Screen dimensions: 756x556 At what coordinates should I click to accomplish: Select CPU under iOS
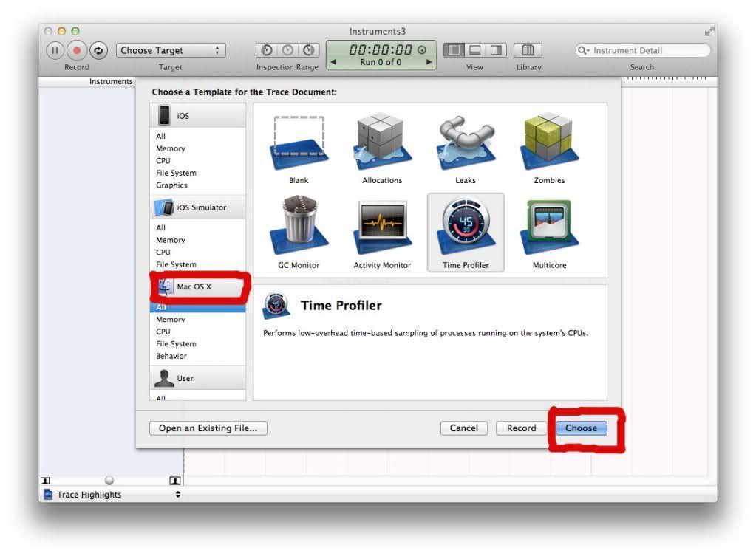163,160
